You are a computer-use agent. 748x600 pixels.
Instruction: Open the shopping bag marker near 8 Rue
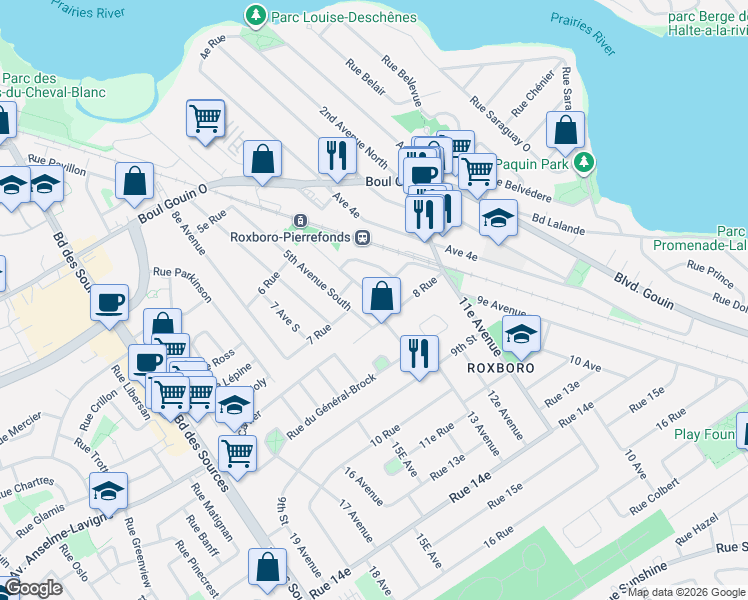(381, 297)
